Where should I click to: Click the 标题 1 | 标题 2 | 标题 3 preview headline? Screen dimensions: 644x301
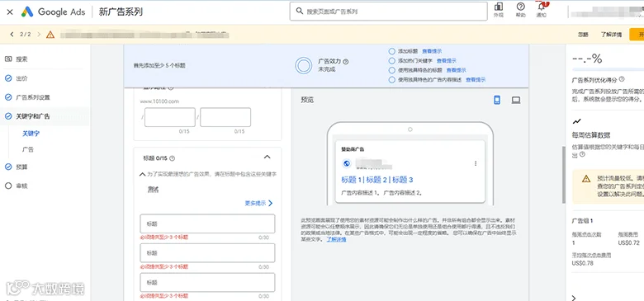pos(377,180)
